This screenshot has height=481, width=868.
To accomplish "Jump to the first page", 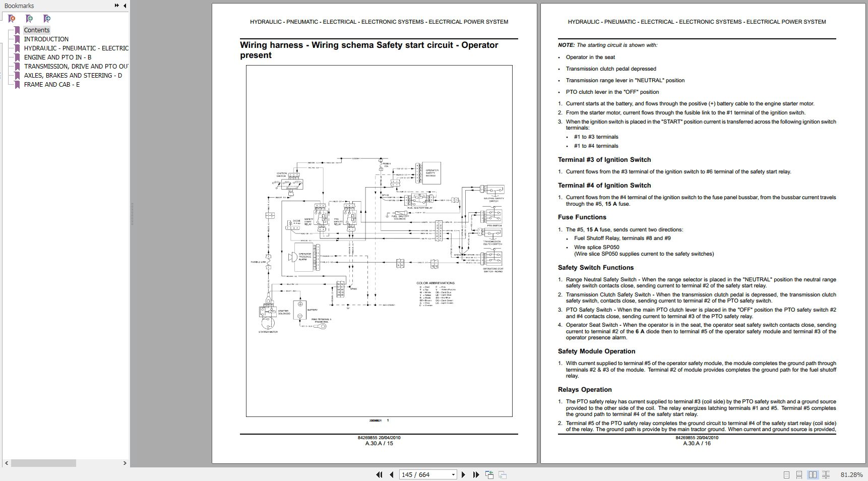I will pos(378,474).
